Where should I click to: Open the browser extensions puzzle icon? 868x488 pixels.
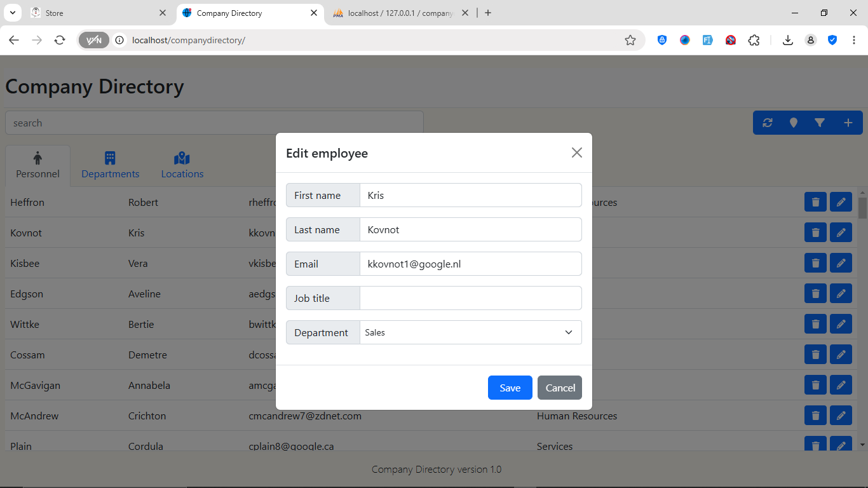pyautogui.click(x=754, y=40)
